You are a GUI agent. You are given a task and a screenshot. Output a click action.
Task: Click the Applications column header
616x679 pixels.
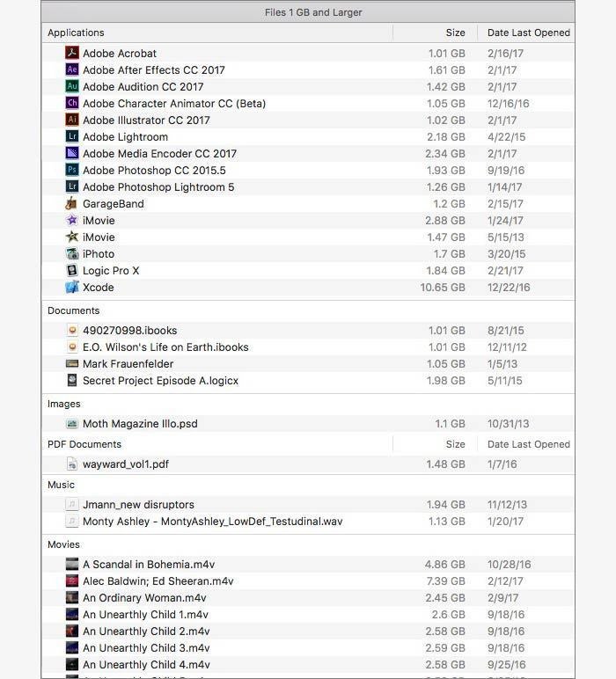[x=76, y=33]
